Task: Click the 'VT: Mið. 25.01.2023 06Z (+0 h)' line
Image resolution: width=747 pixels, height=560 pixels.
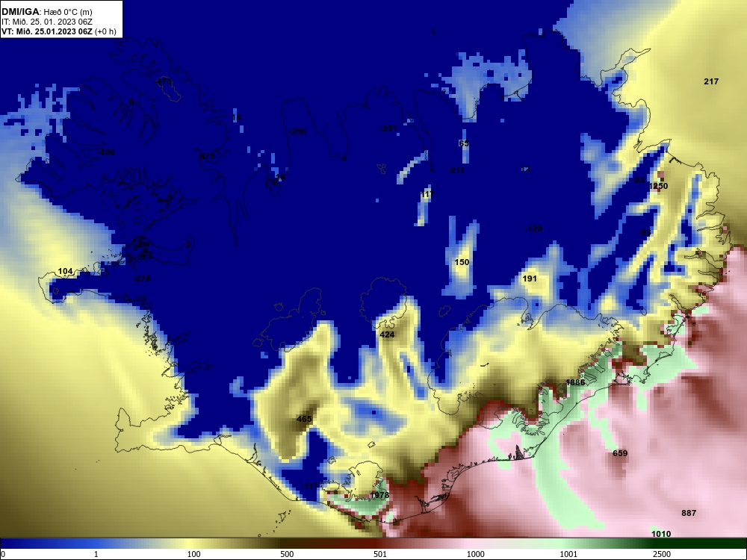Action: 58,31
